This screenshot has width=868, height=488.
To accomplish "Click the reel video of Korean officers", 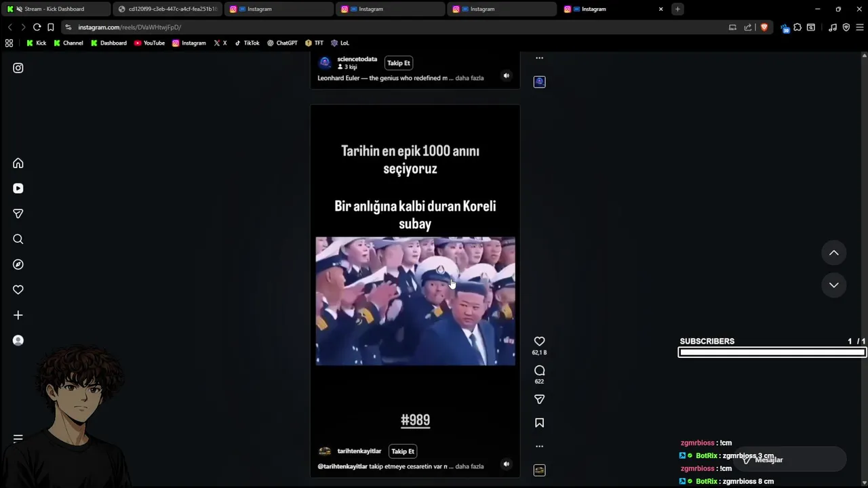I will [x=415, y=301].
